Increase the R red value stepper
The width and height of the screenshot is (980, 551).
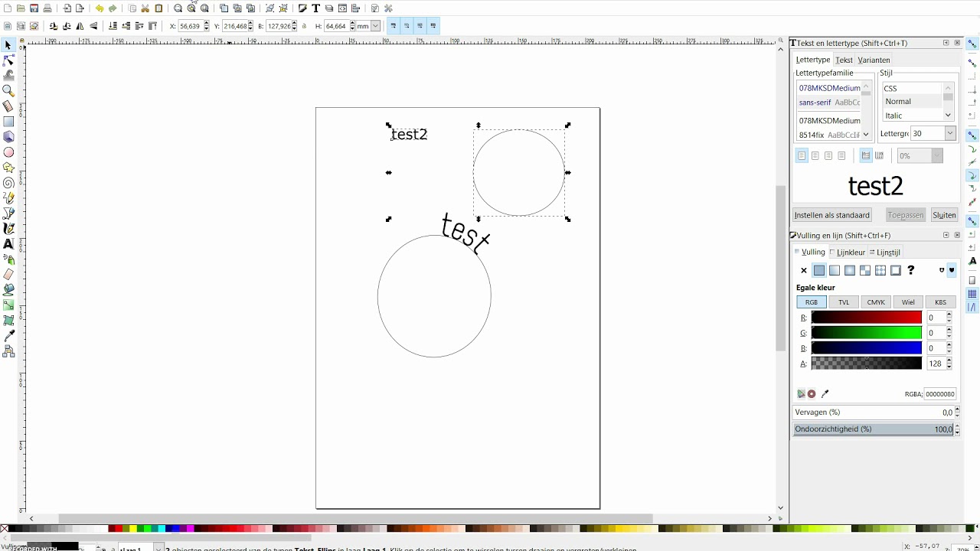click(x=949, y=315)
